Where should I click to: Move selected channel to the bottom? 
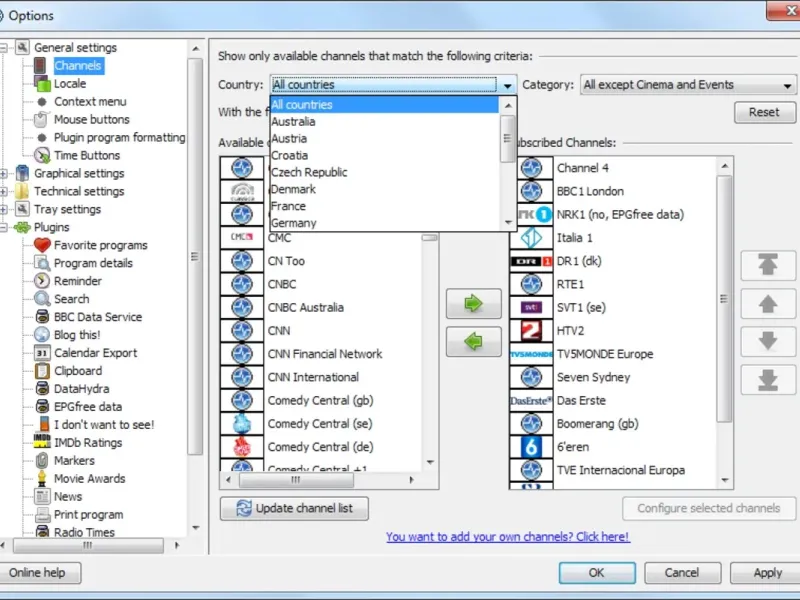pos(768,380)
